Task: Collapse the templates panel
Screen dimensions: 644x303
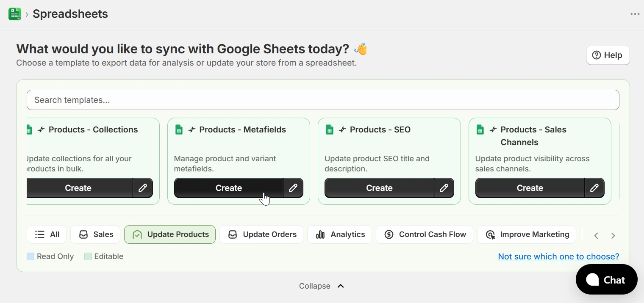Action: coord(322,286)
